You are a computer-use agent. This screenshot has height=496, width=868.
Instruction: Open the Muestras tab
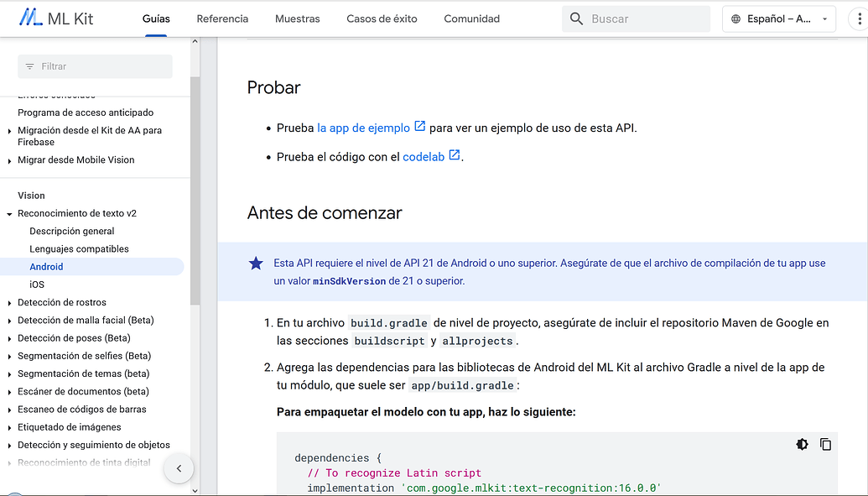(297, 18)
